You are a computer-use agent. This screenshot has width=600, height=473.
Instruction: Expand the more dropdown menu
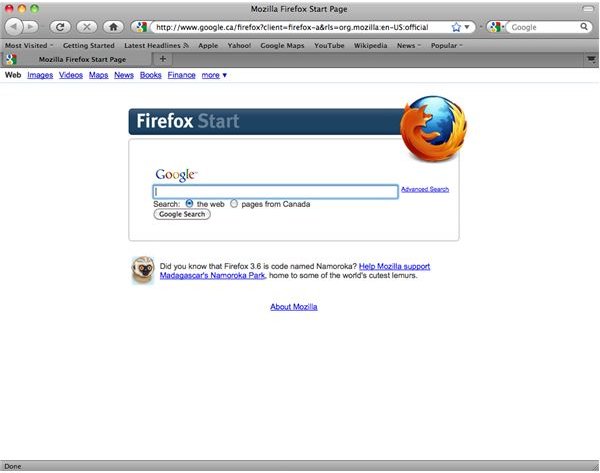point(214,75)
